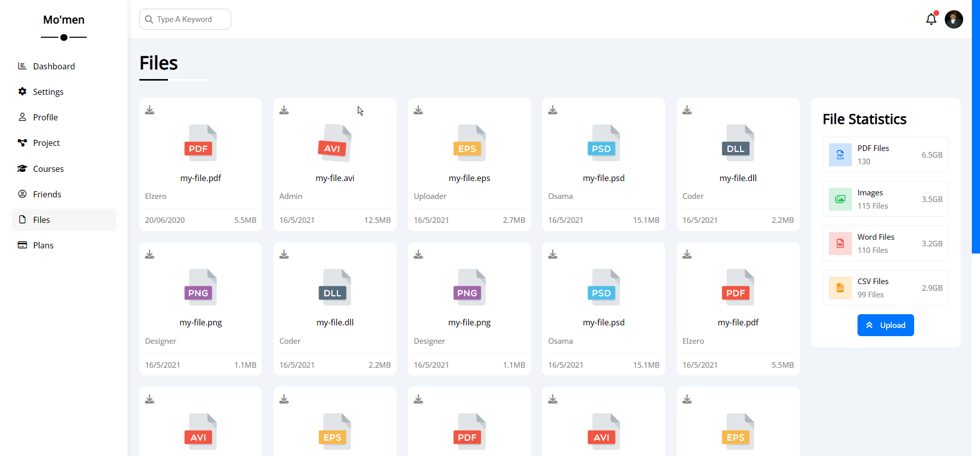Click the PDF Files statistics icon
This screenshot has height=456, width=980.
click(840, 155)
